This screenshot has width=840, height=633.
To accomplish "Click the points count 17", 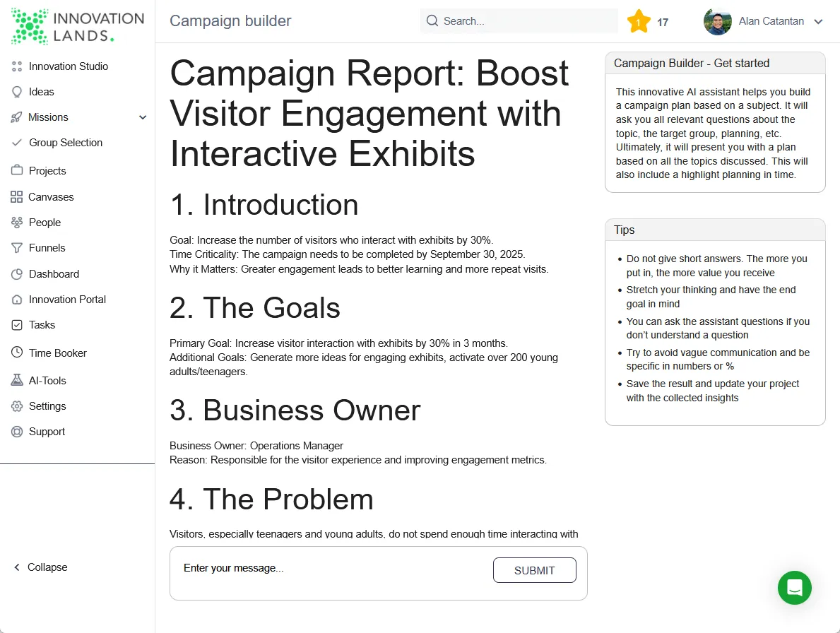I will coord(663,22).
